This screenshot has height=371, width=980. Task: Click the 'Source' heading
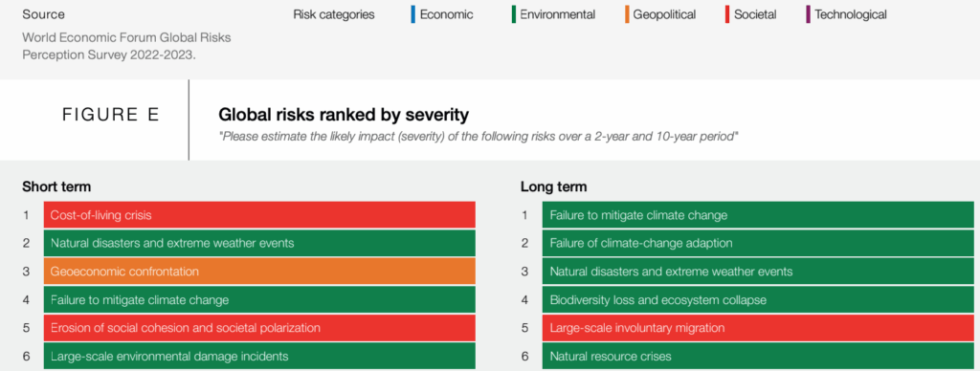[x=43, y=14]
